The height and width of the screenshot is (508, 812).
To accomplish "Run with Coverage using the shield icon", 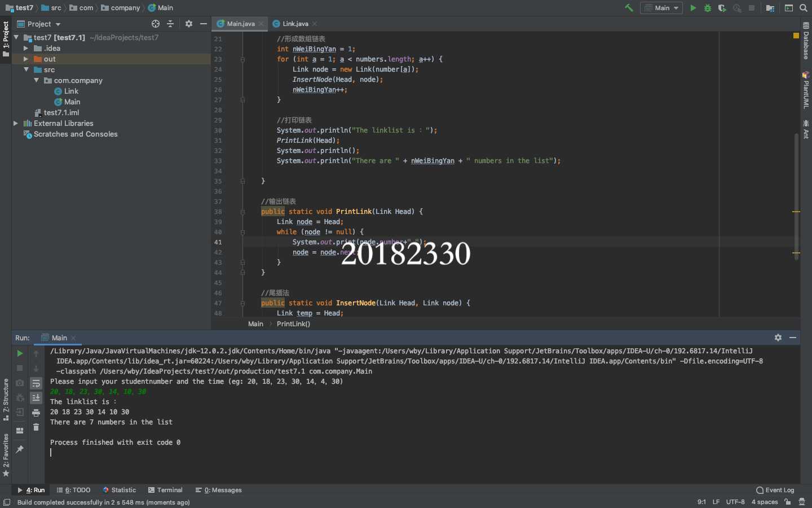I will pos(722,8).
